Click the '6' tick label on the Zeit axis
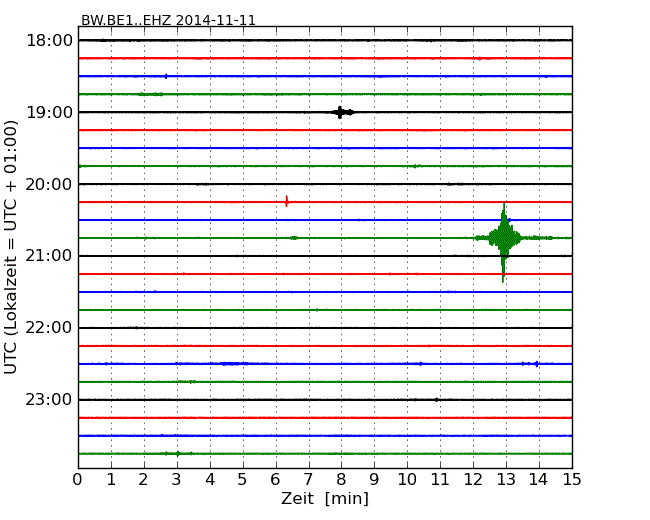The height and width of the screenshot is (520, 650). [275, 480]
